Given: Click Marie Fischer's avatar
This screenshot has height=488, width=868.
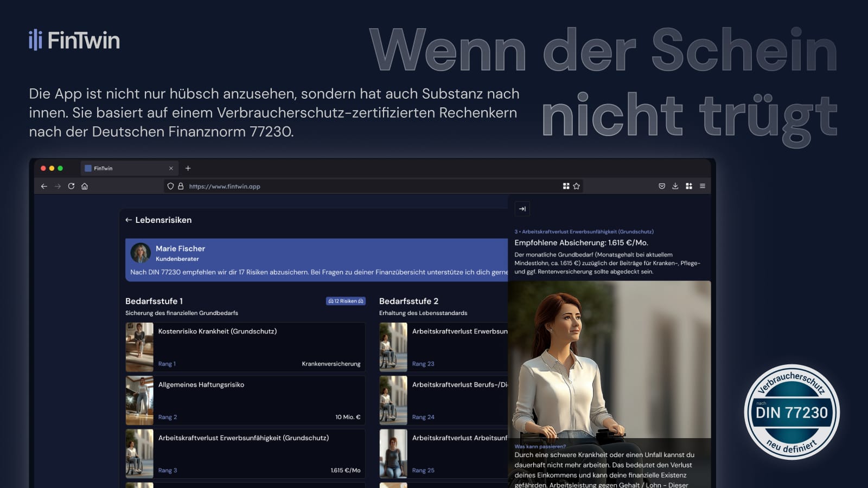Looking at the screenshot, I should [x=141, y=253].
